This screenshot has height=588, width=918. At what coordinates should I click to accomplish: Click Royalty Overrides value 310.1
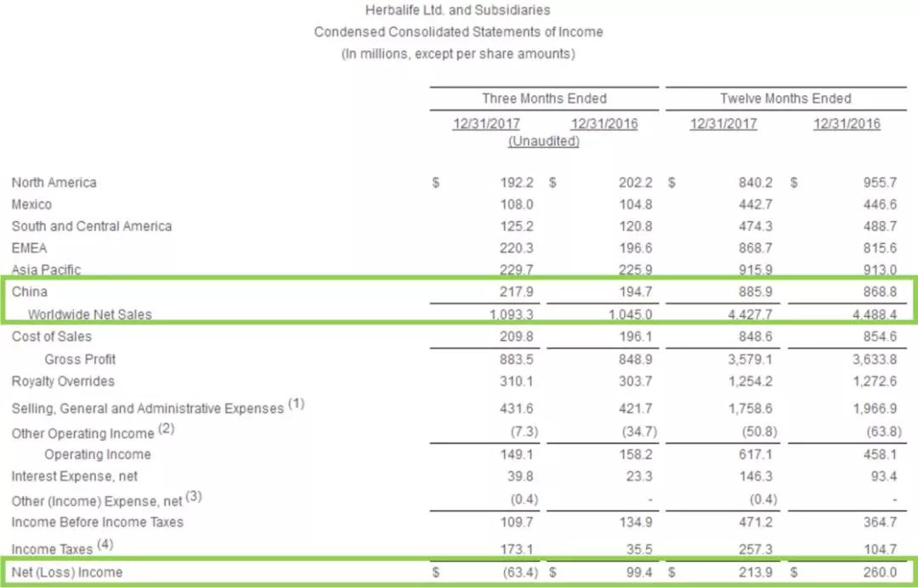(517, 382)
